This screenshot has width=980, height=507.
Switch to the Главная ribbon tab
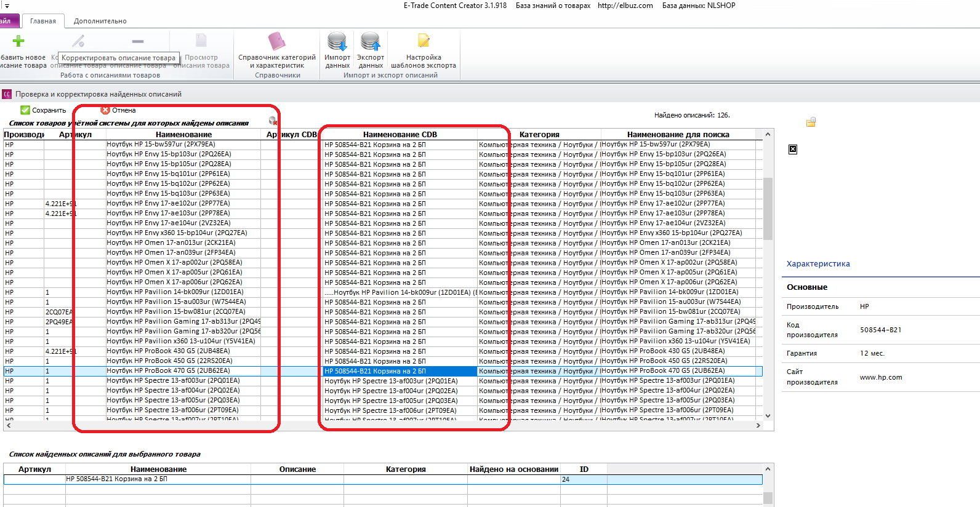(43, 21)
